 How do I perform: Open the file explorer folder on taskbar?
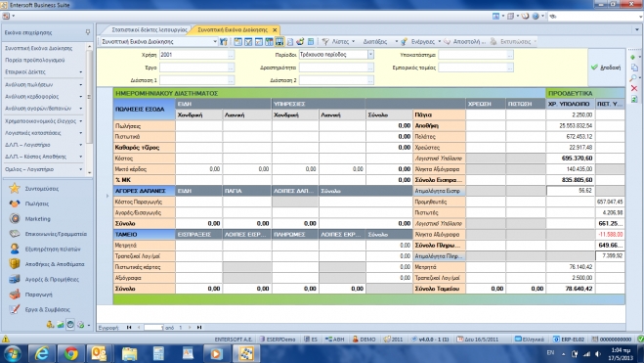point(129,353)
